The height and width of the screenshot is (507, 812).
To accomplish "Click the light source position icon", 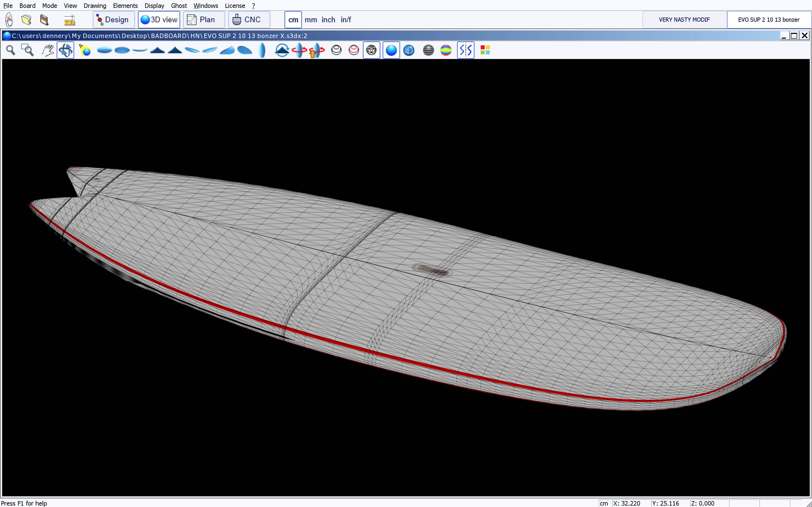I will click(85, 50).
